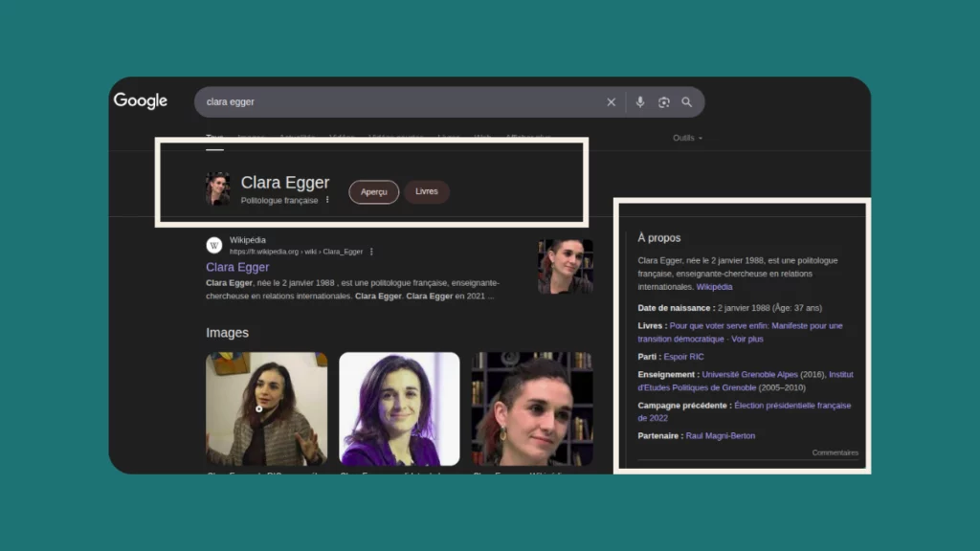Open the fr.wikipedia.org URL breadcrumb
Viewport: 980px width, 551px height.
click(x=296, y=252)
